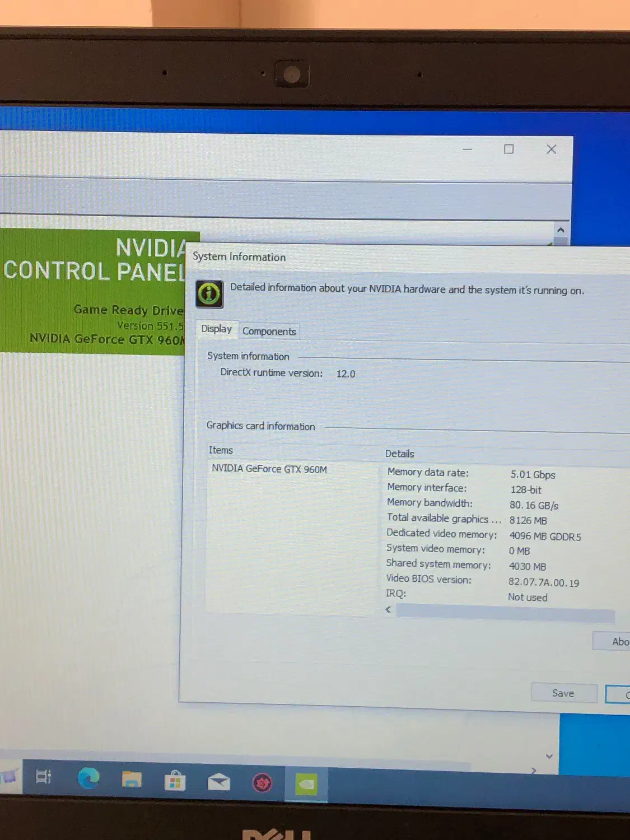Open Task View from the taskbar
The image size is (630, 840).
(43, 777)
